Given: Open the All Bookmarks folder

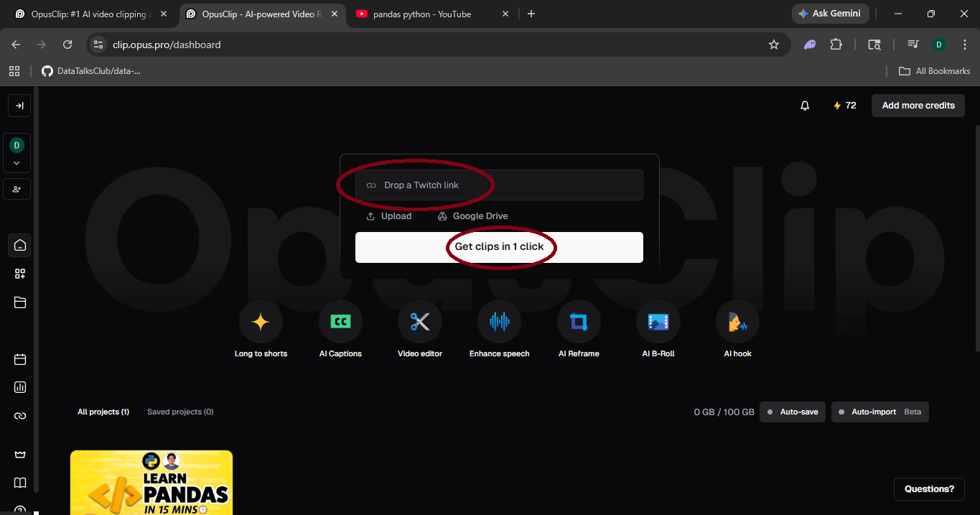Looking at the screenshot, I should 935,71.
